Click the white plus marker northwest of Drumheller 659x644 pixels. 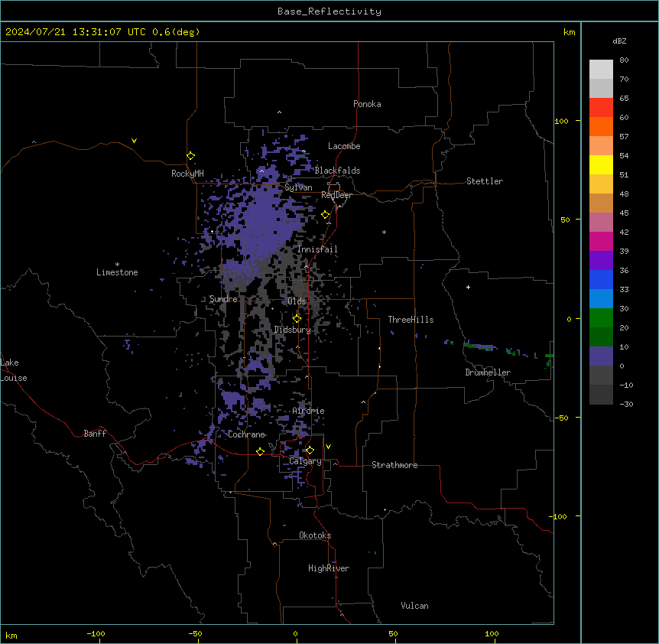(468, 287)
